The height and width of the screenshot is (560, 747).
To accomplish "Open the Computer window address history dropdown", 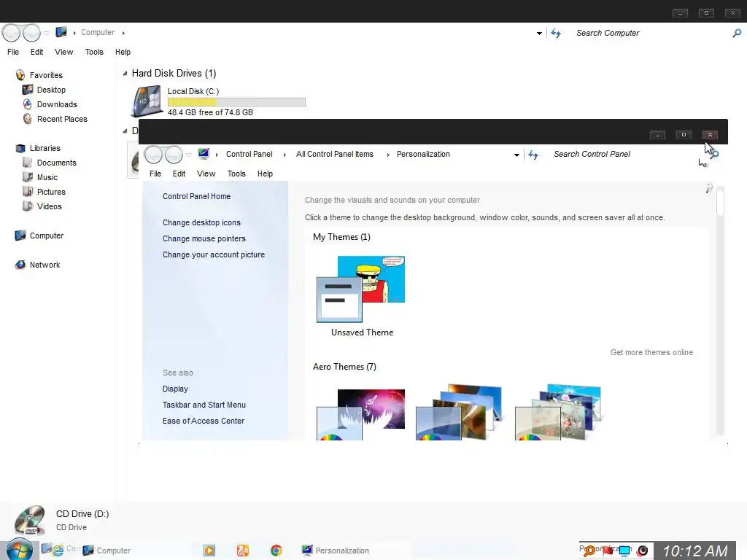I will tap(539, 34).
